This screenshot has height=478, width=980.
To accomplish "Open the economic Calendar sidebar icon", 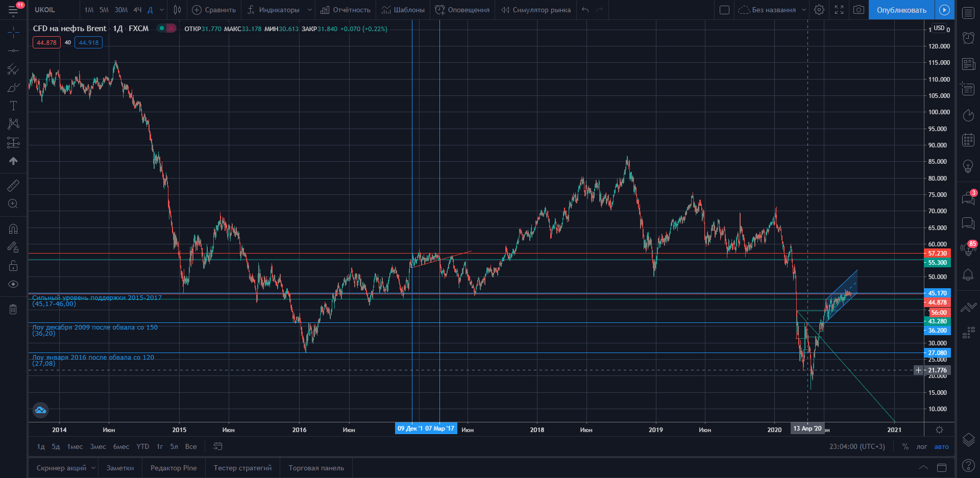I will point(968,140).
